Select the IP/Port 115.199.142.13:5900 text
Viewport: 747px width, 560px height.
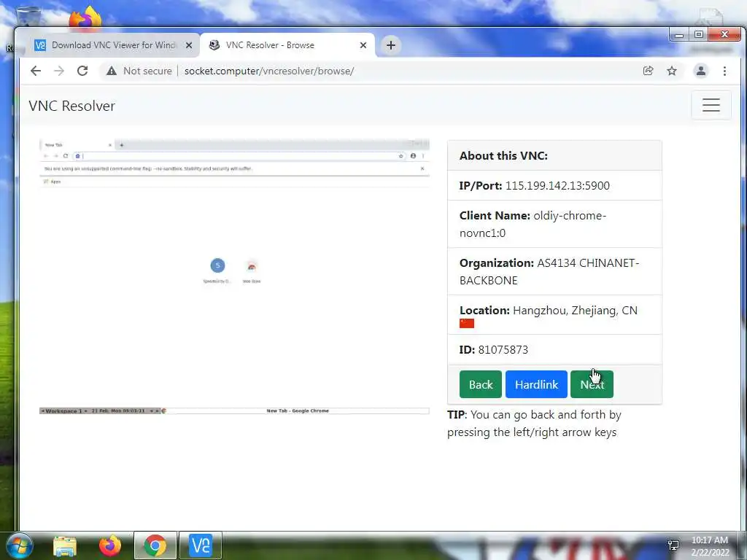535,186
